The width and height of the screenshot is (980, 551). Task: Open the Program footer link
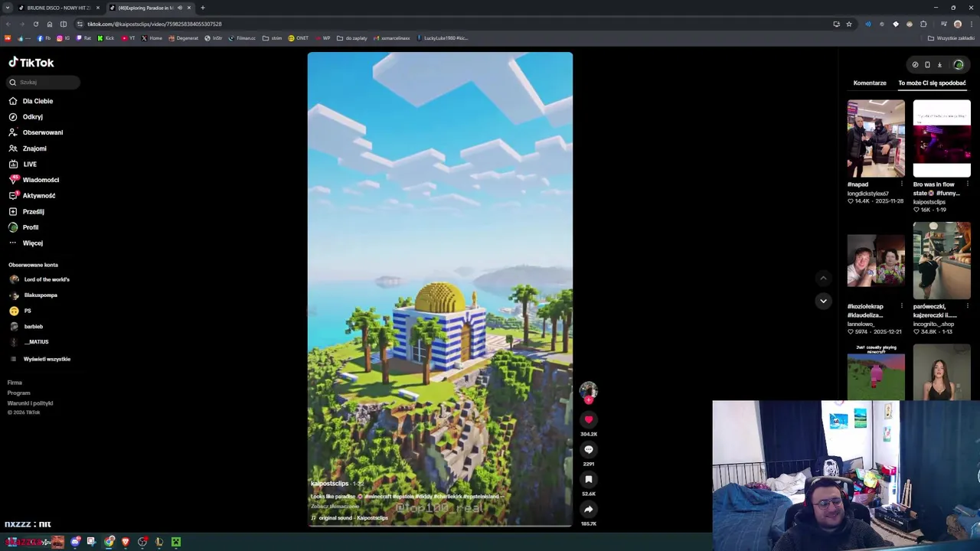coord(18,393)
